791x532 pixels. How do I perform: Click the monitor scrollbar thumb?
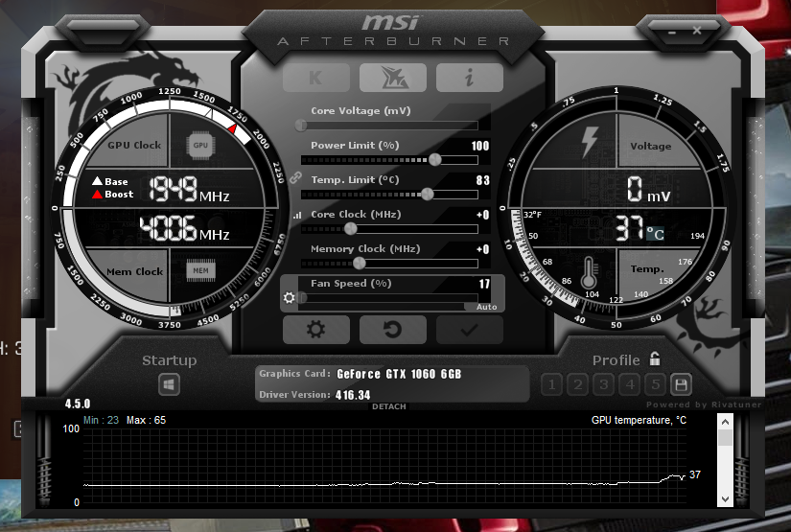coord(725,438)
